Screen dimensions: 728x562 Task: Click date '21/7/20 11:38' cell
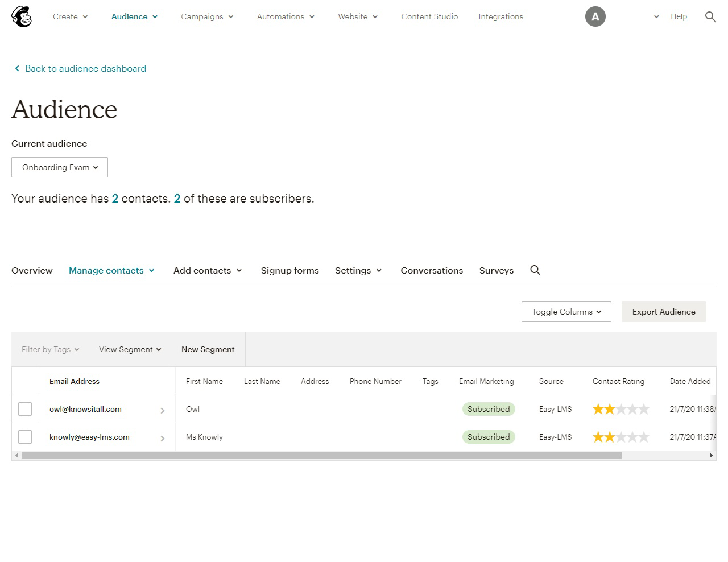tap(693, 409)
